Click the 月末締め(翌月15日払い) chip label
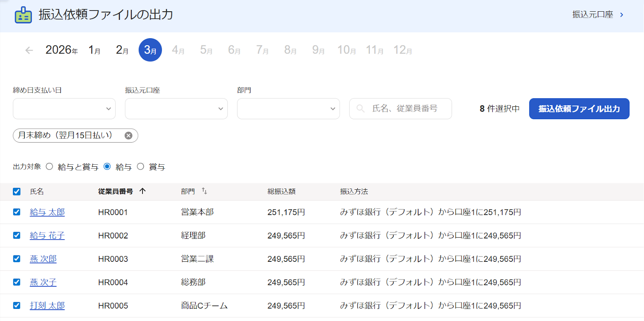This screenshot has width=644, height=321. [x=65, y=135]
